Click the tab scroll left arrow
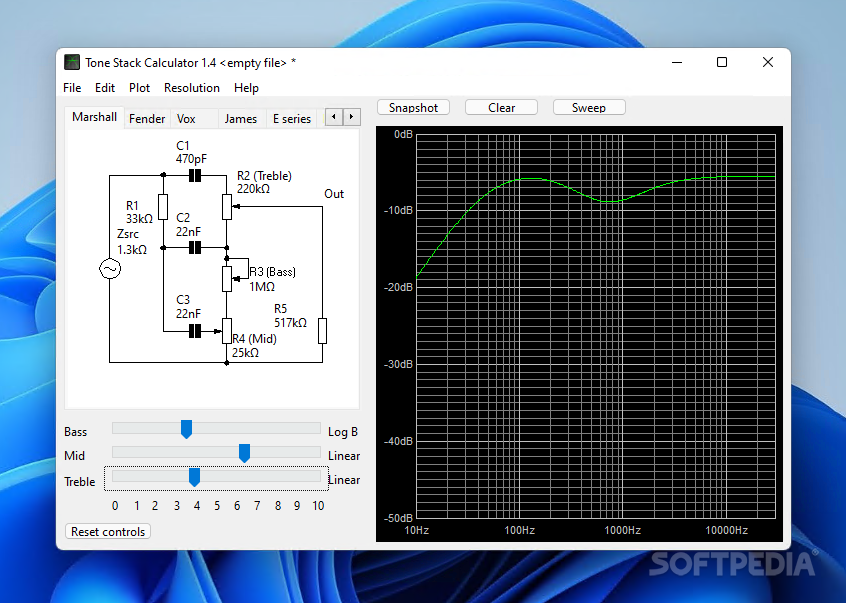This screenshot has width=846, height=603. pyautogui.click(x=334, y=117)
